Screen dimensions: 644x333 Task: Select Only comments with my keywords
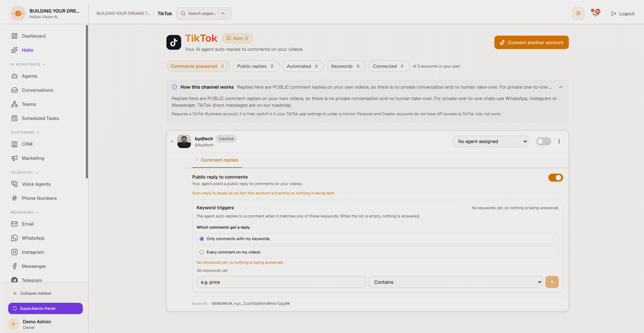pyautogui.click(x=378, y=239)
